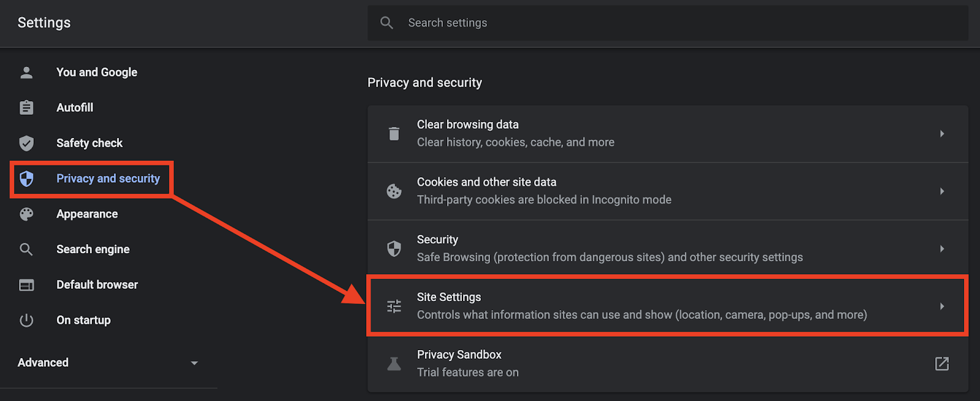Open Cookies and other site data chevron
980x401 pixels.
pos(942,191)
